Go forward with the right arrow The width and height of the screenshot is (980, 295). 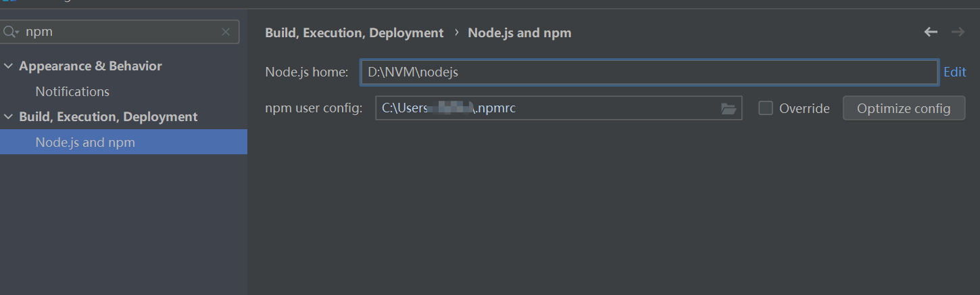[x=957, y=32]
